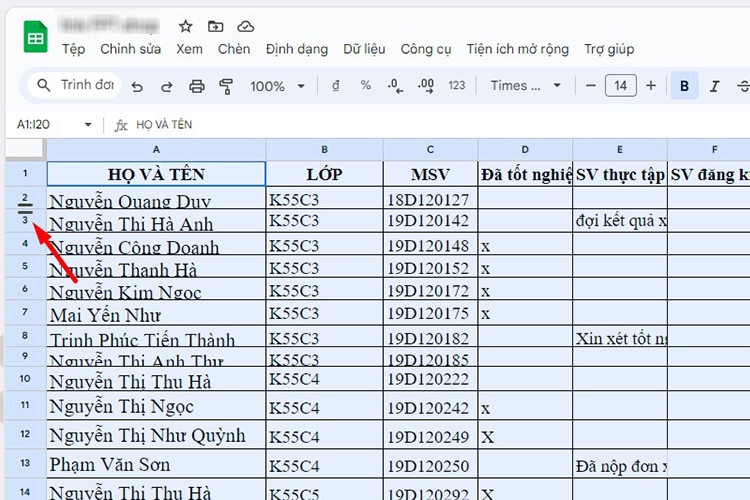The width and height of the screenshot is (750, 500).
Task: Click the select-all corner box
Action: click(x=26, y=149)
